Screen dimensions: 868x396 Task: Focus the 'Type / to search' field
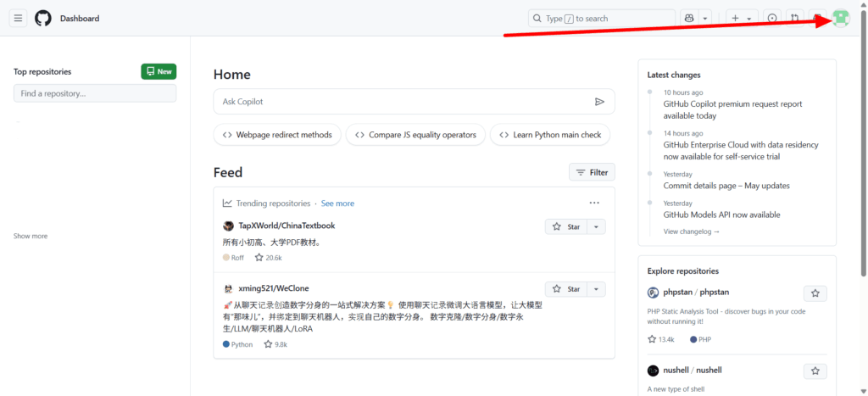pyautogui.click(x=602, y=19)
